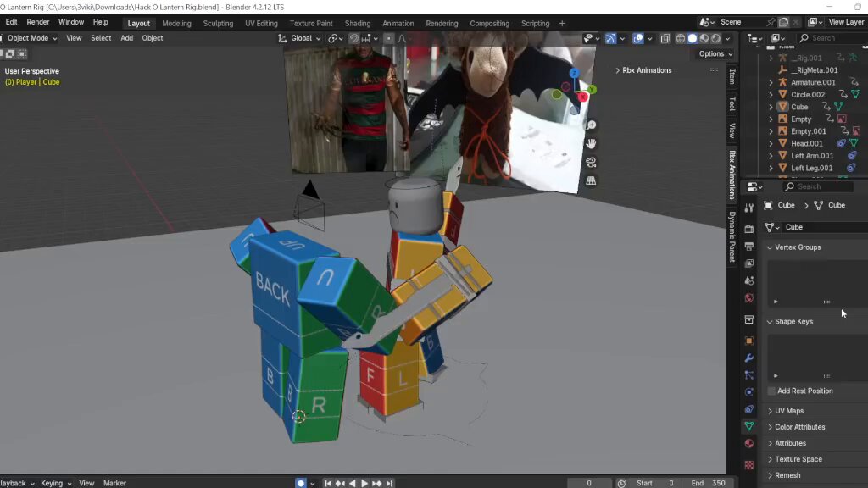Screen dimensions: 868x488
Task: Switch to wireframe viewport shading
Action: [681, 38]
